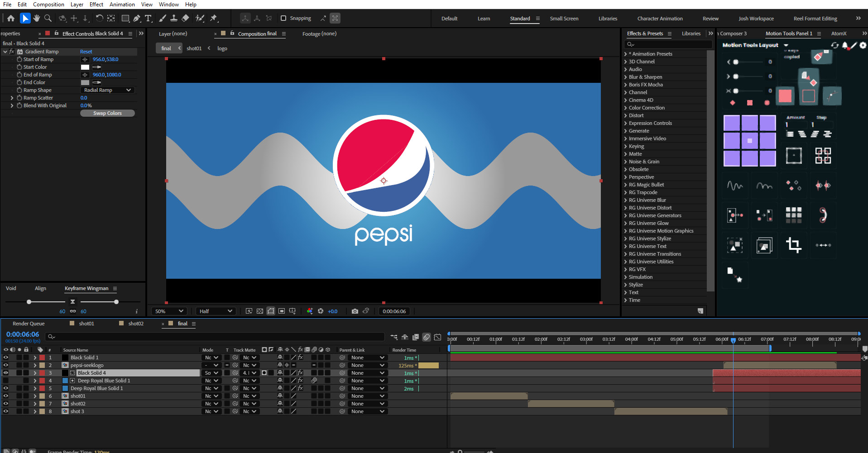This screenshot has width=868, height=453.
Task: Expand the Blend With Original property
Action: pos(12,105)
